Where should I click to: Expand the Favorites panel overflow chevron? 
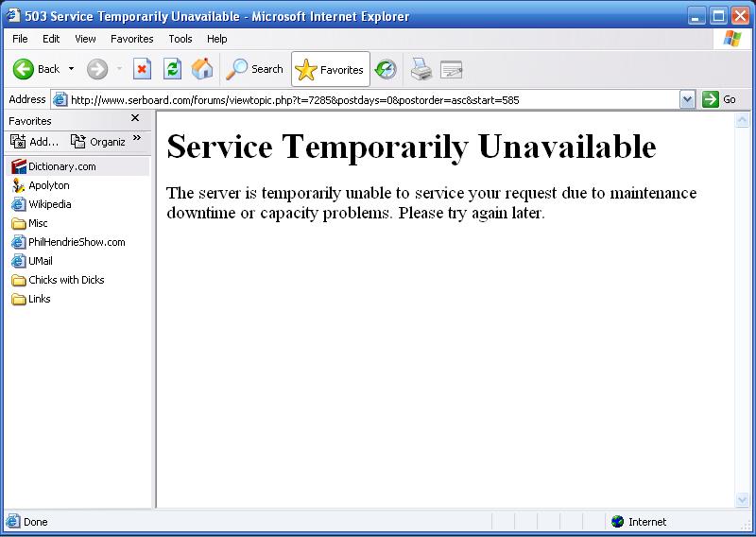[x=137, y=139]
